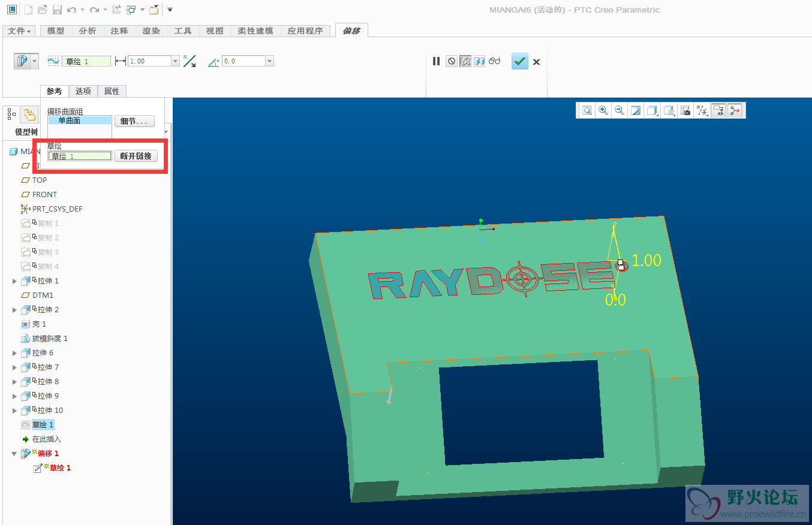
Task: Click the Open file folder icon
Action: click(43, 10)
